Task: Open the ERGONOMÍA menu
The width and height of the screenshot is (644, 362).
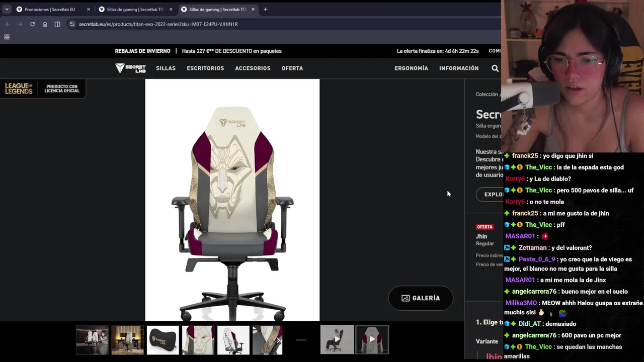Action: click(x=411, y=68)
